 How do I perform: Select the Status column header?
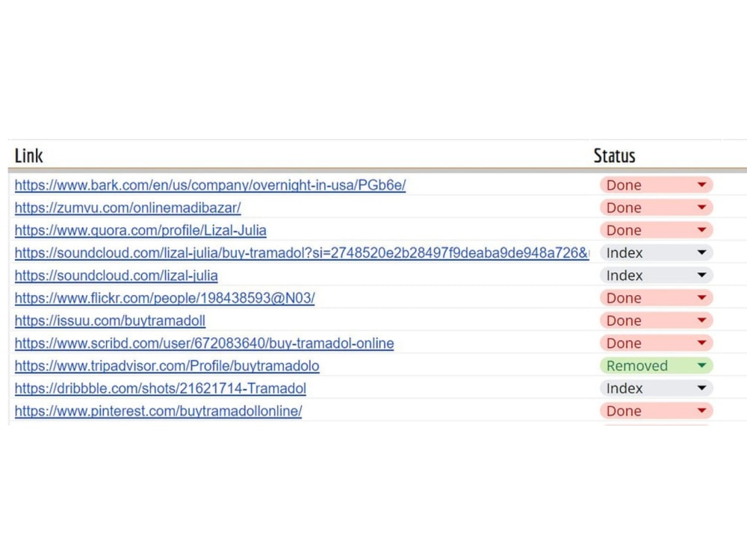coord(615,156)
